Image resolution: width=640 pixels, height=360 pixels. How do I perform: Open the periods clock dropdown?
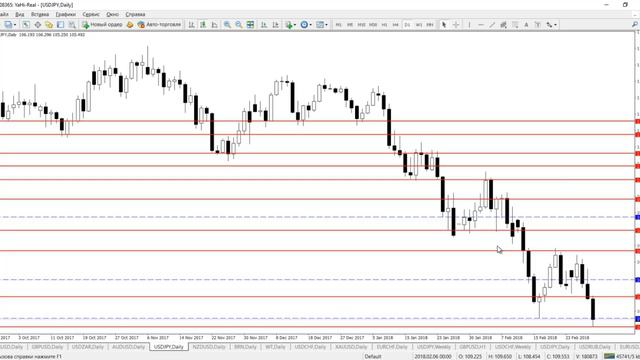pos(306,25)
